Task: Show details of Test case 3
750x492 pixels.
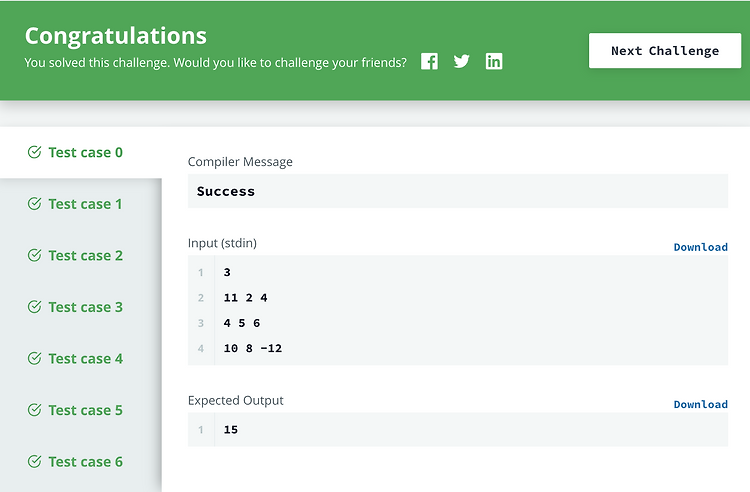Action: 81,307
